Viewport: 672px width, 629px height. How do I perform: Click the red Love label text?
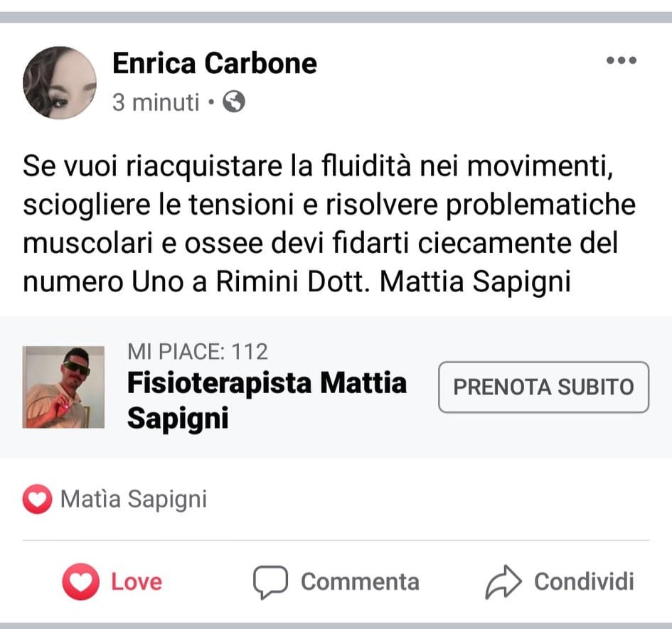[137, 582]
